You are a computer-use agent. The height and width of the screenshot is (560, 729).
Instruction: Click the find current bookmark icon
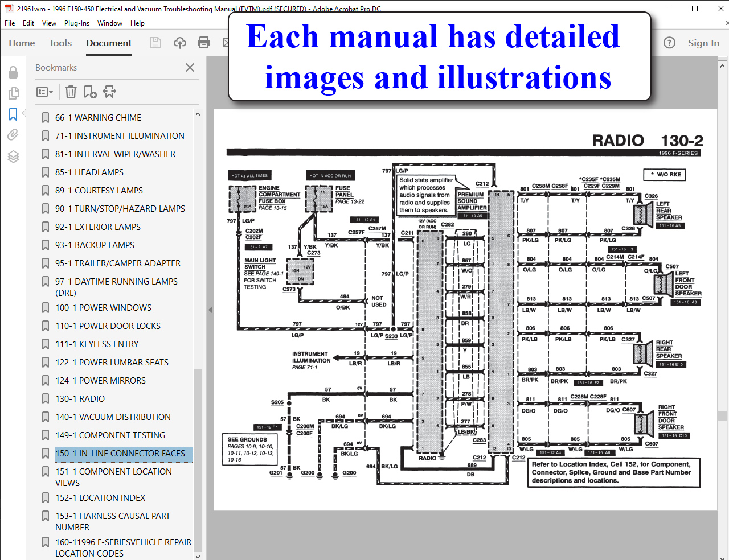(x=109, y=92)
